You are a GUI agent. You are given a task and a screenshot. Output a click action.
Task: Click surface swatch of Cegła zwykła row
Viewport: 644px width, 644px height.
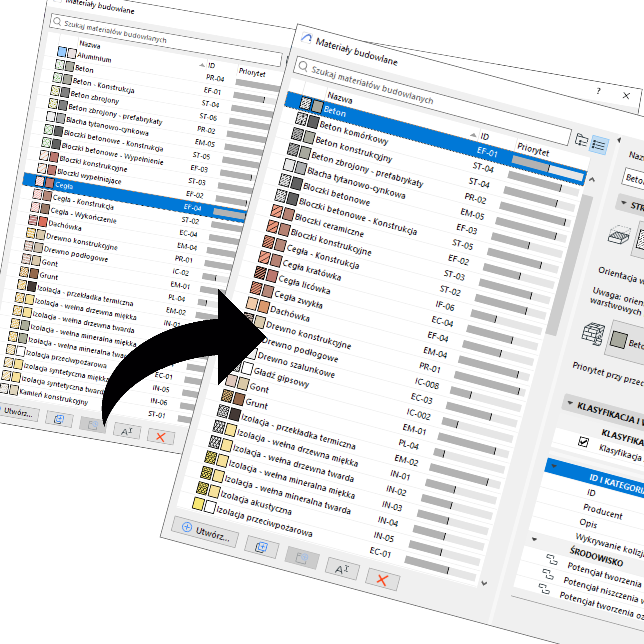click(268, 291)
